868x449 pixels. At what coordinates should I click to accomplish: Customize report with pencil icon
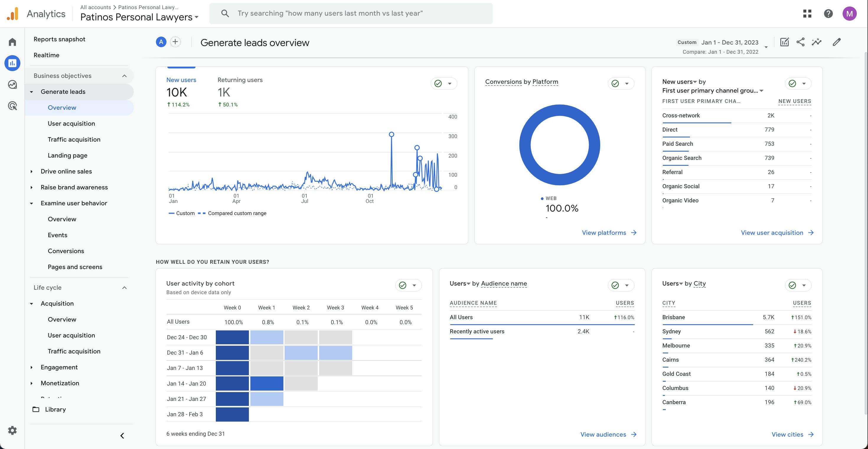click(x=837, y=42)
